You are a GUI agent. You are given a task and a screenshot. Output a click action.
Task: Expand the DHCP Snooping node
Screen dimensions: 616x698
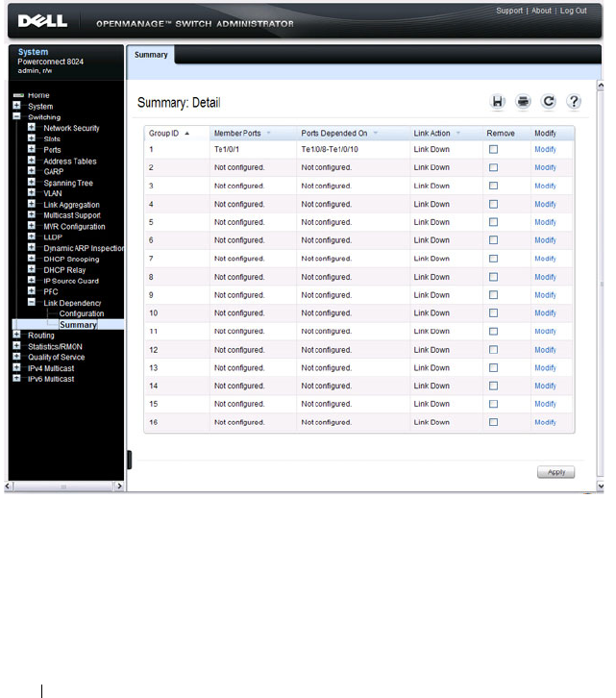[31, 258]
